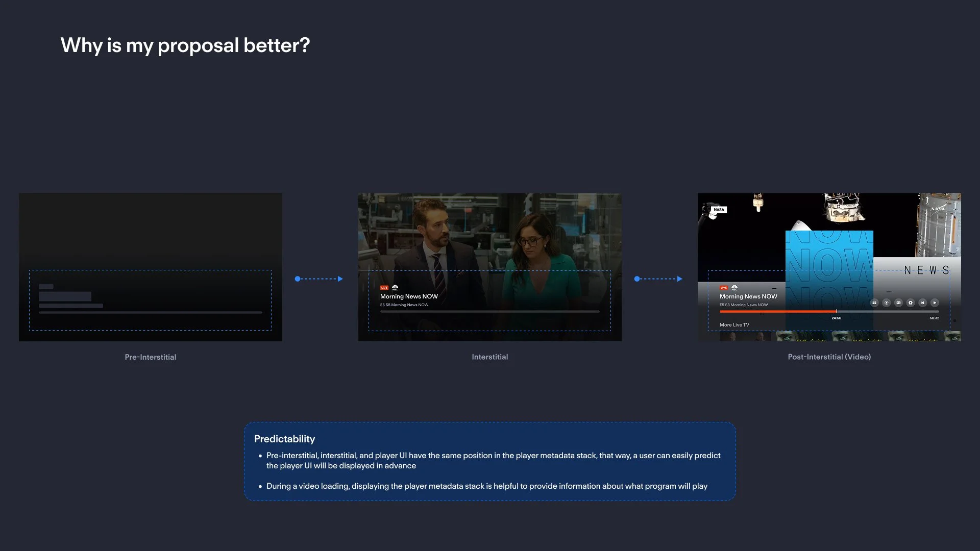Open player settings gear icon

911,303
